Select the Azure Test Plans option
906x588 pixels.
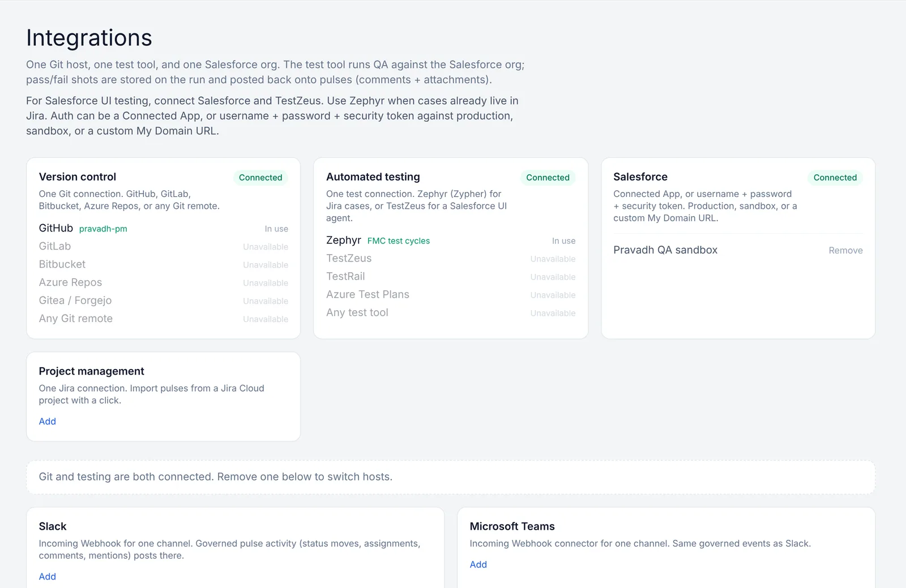pos(451,294)
